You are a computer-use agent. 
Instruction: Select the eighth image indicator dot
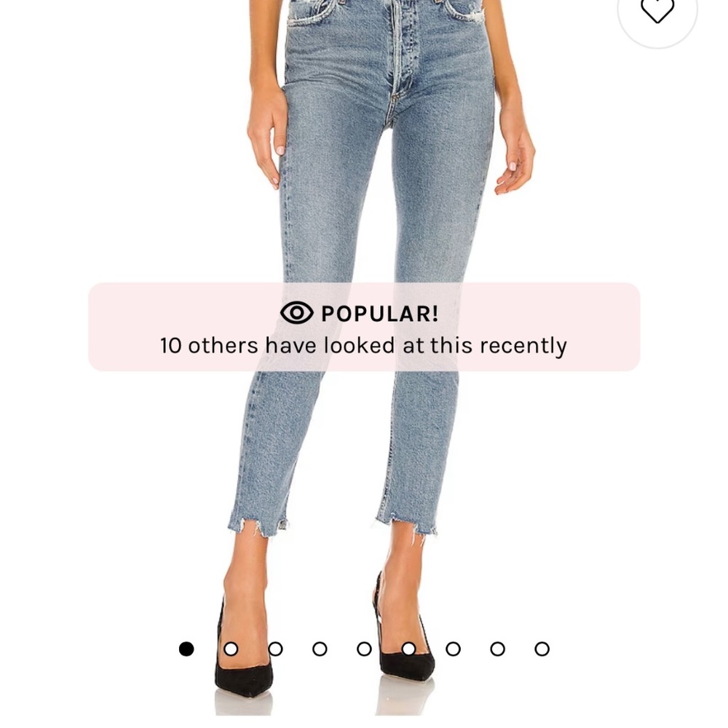497,649
